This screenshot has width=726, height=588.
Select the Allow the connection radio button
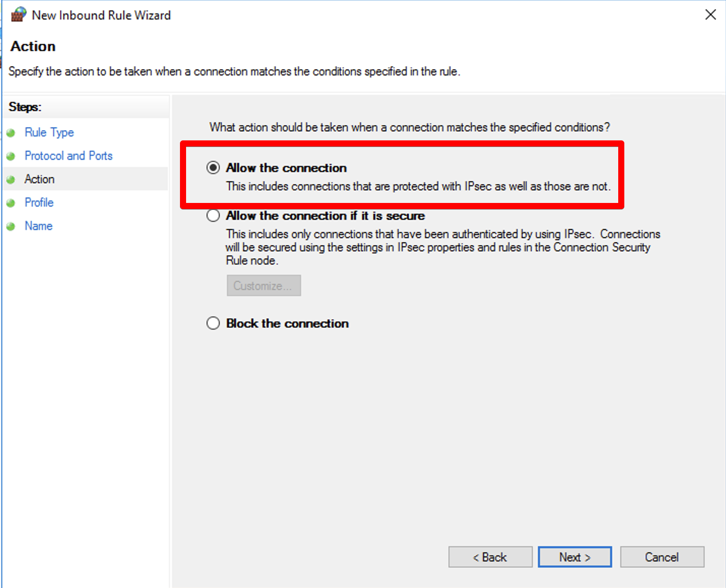pyautogui.click(x=213, y=168)
